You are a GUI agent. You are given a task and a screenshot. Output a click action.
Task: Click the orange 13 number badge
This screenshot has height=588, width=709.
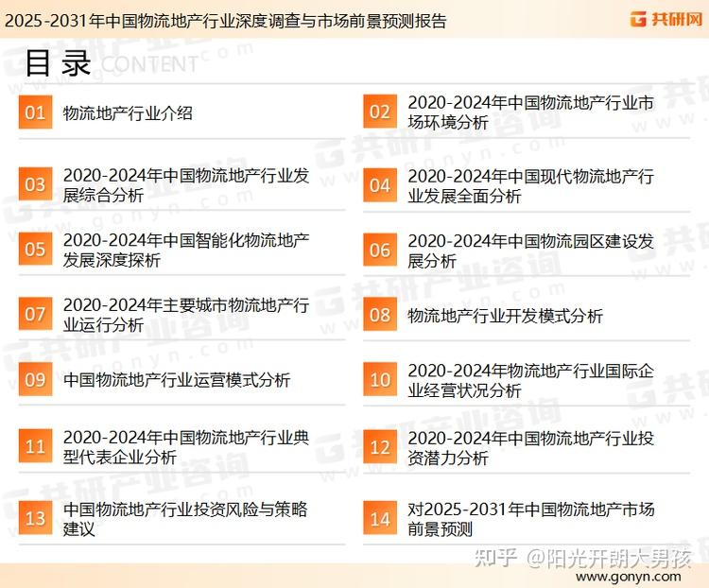pyautogui.click(x=35, y=518)
